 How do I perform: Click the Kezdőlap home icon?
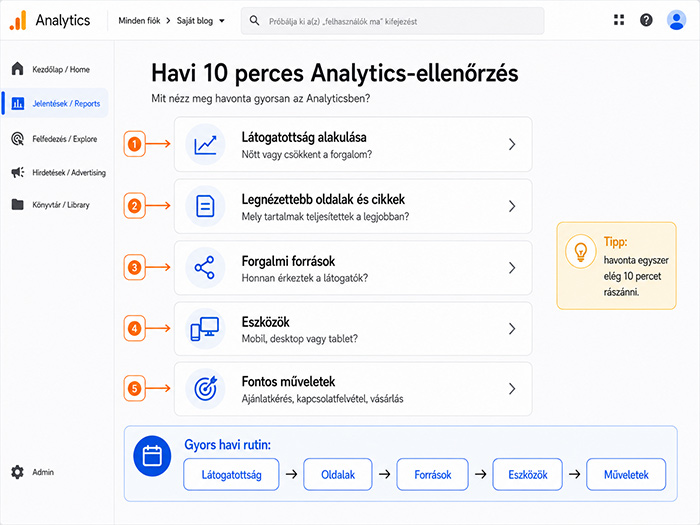[x=17, y=69]
